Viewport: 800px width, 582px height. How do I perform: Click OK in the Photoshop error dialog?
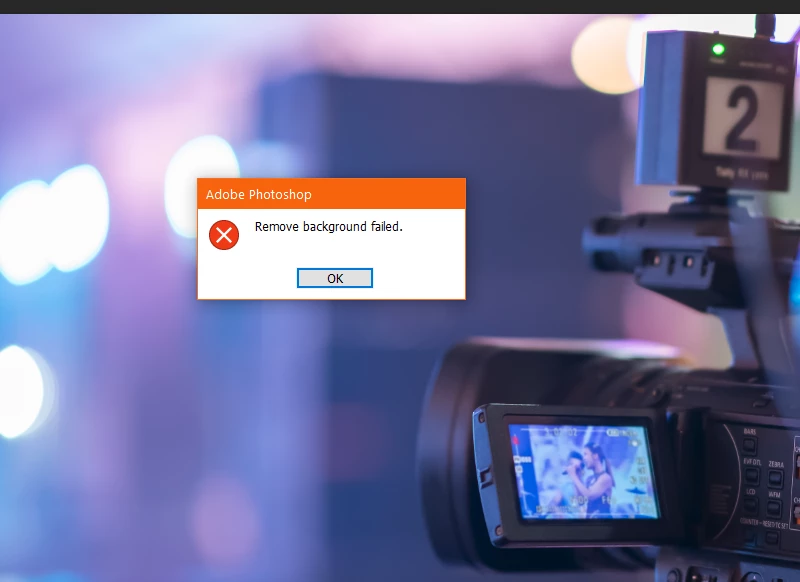click(335, 278)
